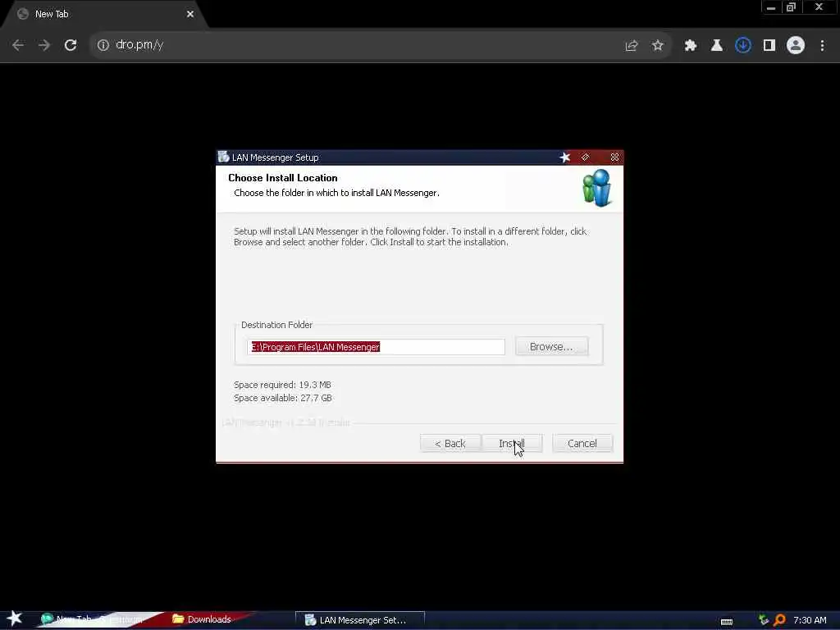Image resolution: width=840 pixels, height=630 pixels.
Task: Open the Extensions puzzle icon
Action: 690,46
